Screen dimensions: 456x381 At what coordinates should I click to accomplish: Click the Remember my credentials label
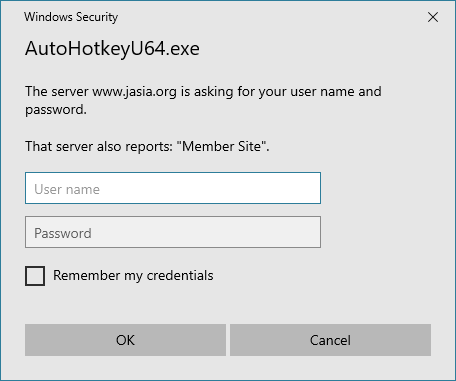pos(133,276)
